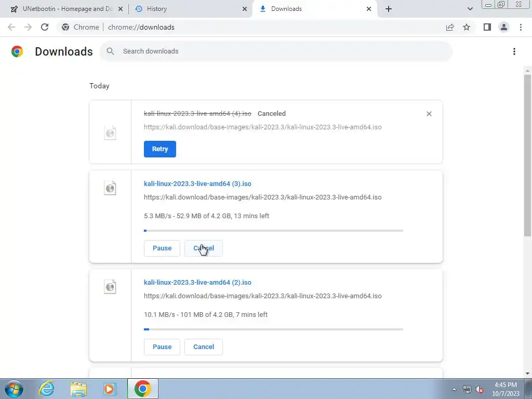Cancel the kali (2).iso download
The height and width of the screenshot is (399, 532).
pyautogui.click(x=204, y=347)
